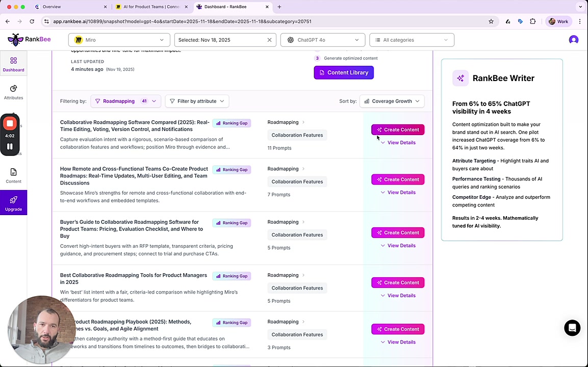Open the Content Library
This screenshot has height=367, width=588.
tap(344, 72)
